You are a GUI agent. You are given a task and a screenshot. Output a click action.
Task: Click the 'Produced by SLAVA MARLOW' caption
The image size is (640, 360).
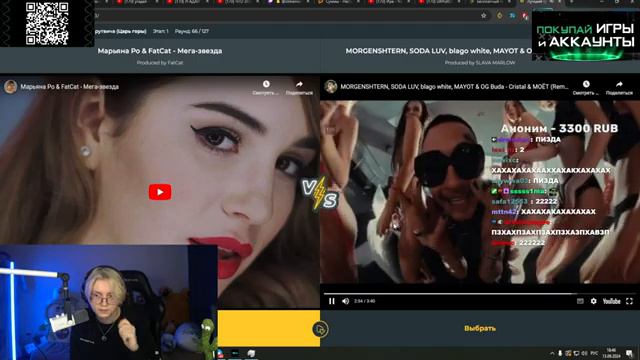click(x=480, y=63)
